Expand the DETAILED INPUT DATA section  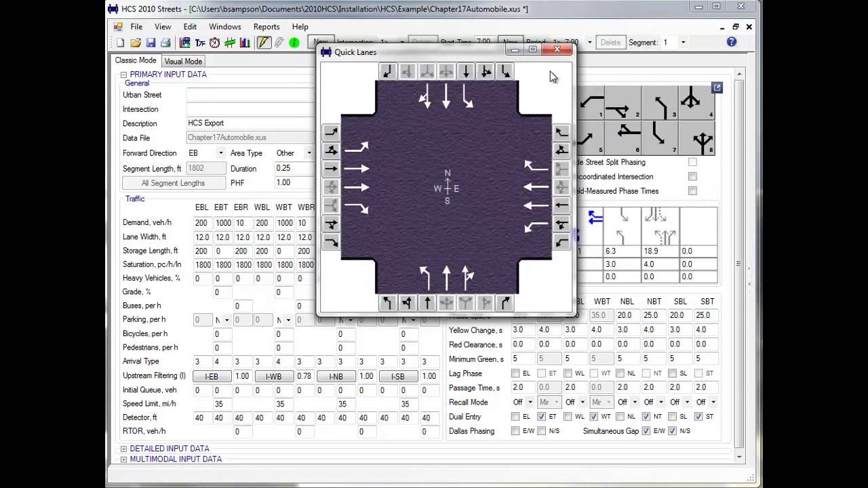point(124,449)
